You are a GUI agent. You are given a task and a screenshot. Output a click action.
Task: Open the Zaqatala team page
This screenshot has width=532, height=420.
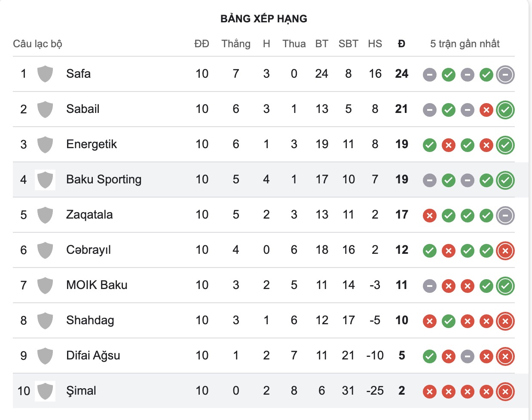pyautogui.click(x=89, y=215)
